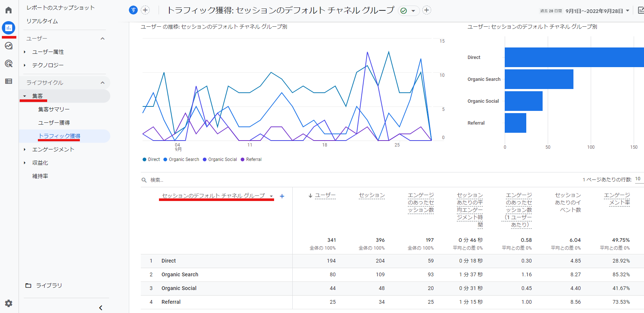Screen dimensions: 644x313
Task: Toggle Direct series in chart legend
Action: pyautogui.click(x=151, y=159)
